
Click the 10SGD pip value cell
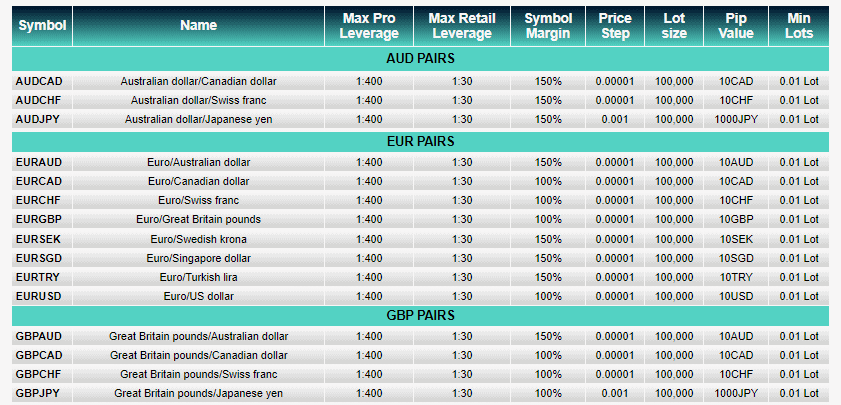pos(736,258)
